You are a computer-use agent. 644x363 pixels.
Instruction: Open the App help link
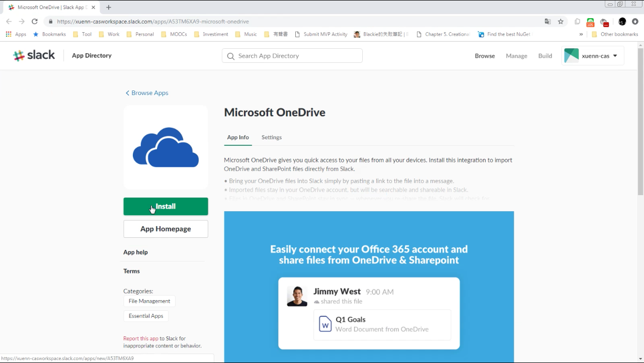135,252
